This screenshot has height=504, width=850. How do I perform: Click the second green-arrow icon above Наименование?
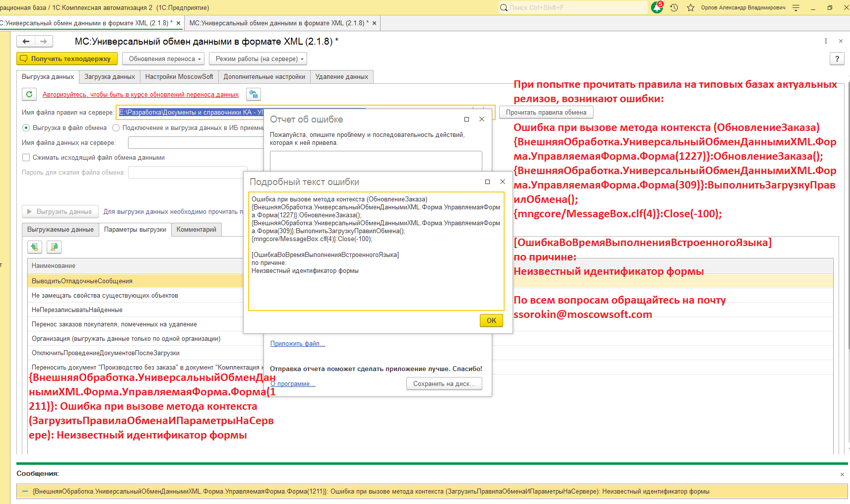tap(54, 247)
